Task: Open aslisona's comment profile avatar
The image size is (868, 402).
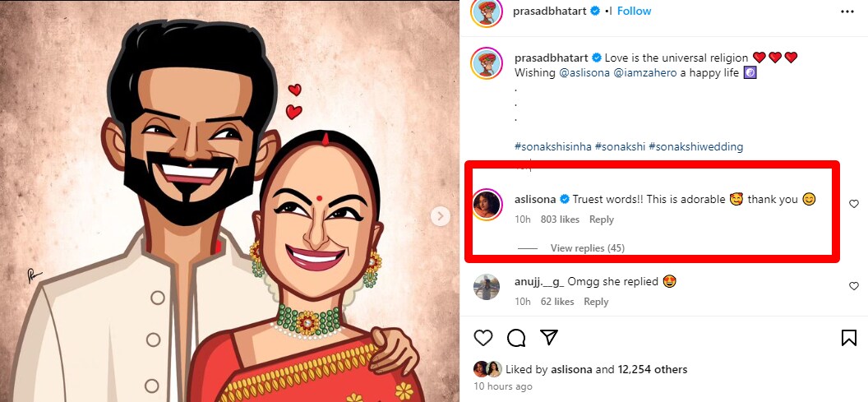Action: click(x=487, y=205)
